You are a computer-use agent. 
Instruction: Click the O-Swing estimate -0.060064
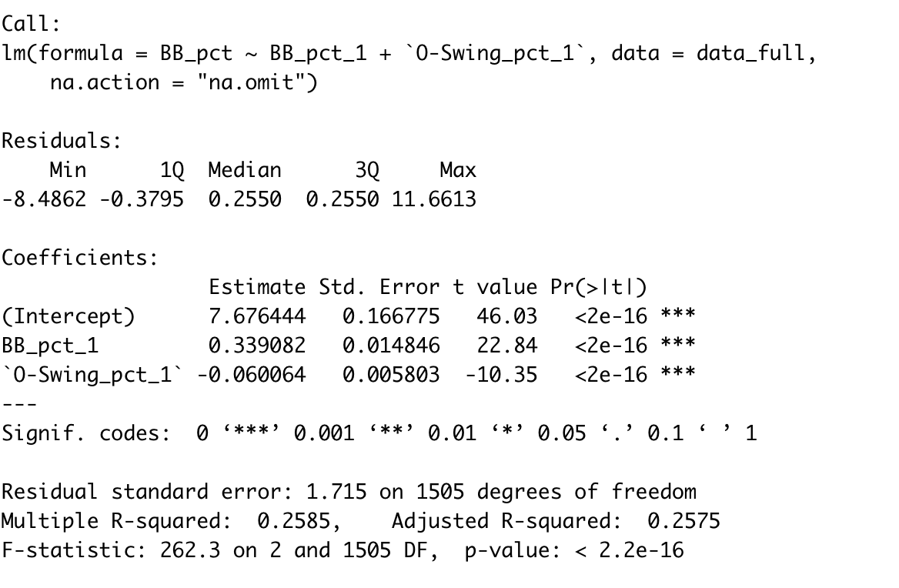(x=251, y=375)
